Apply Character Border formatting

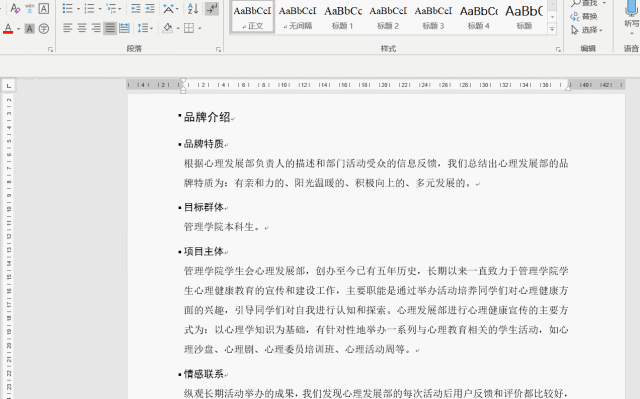coord(44,9)
